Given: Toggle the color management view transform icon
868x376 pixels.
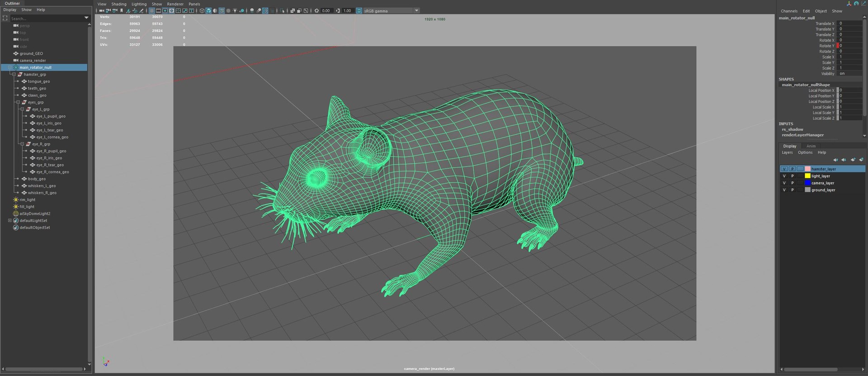Looking at the screenshot, I should 359,10.
